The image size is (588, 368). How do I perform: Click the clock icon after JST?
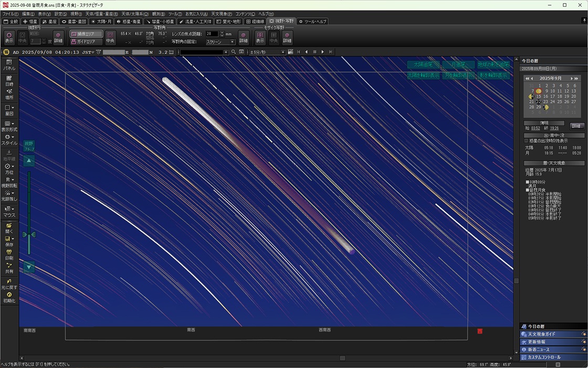click(x=99, y=52)
